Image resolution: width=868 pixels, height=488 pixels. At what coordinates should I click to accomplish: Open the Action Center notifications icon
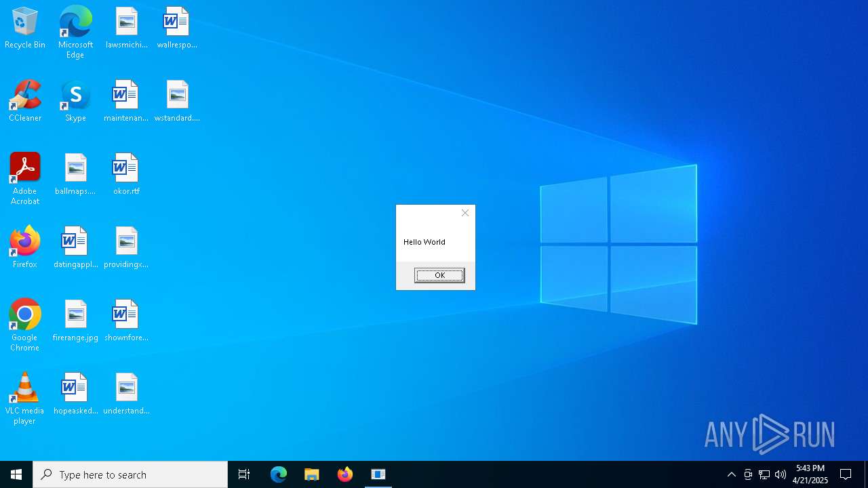[x=846, y=474]
